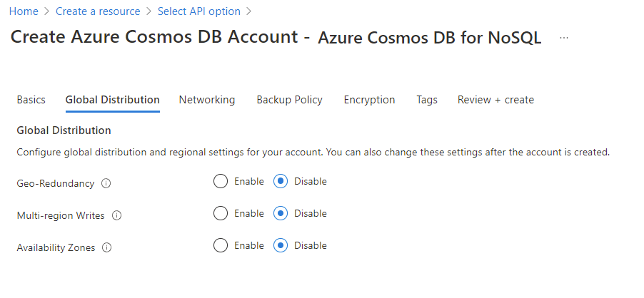Click the Availability Zones info icon
The height and width of the screenshot is (298, 644).
tap(107, 247)
